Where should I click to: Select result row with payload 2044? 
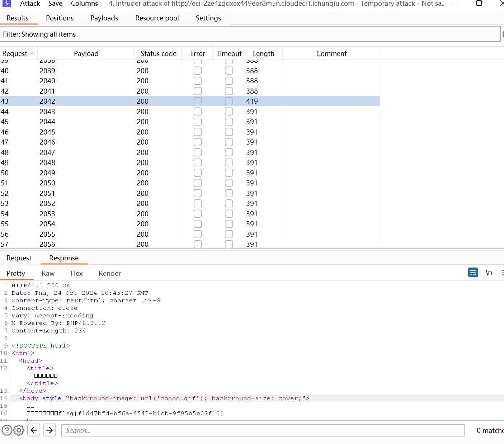point(190,122)
